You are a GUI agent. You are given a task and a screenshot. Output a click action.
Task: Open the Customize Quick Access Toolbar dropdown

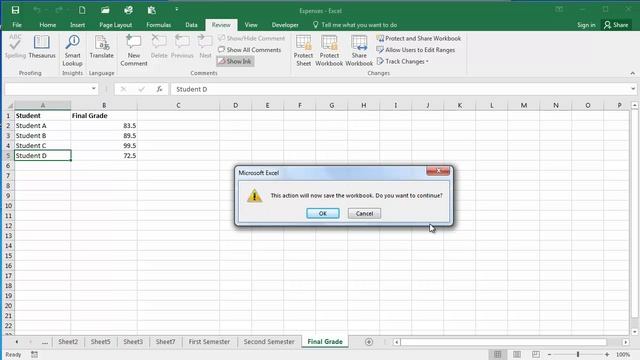pos(177,9)
